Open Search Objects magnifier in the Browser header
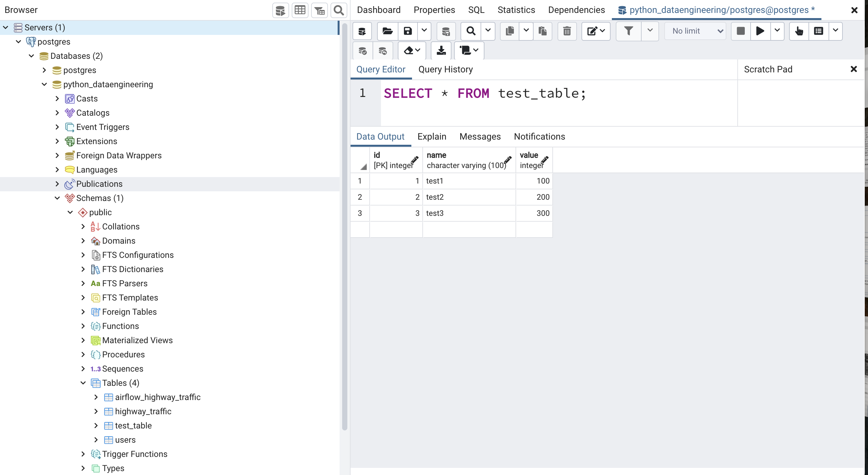This screenshot has width=868, height=475. click(339, 10)
